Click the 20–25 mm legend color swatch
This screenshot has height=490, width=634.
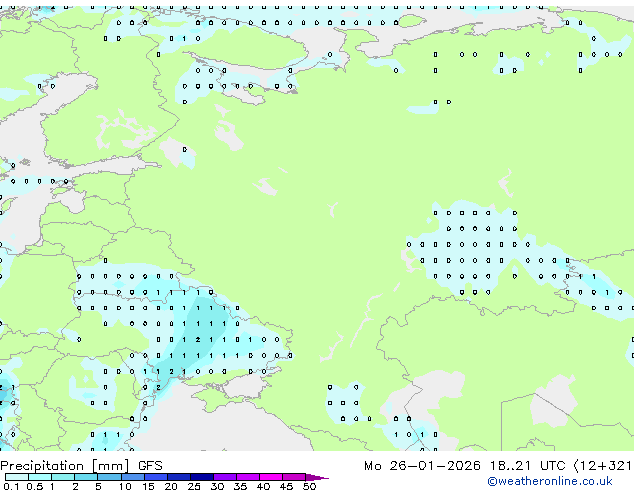[179, 477]
